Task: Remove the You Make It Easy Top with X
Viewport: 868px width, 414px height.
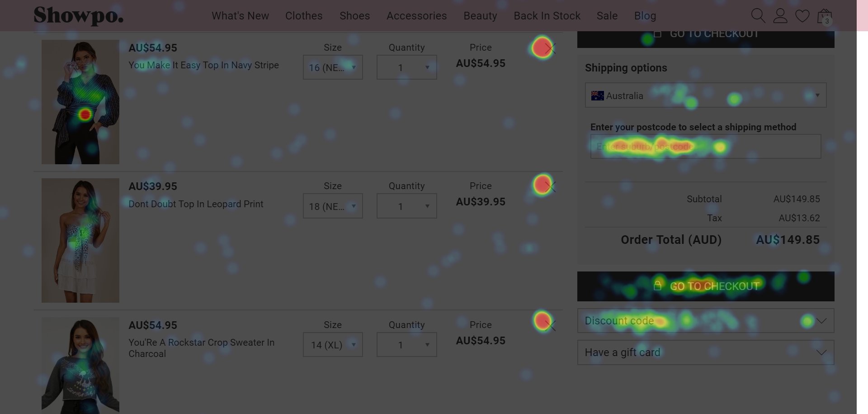Action: click(551, 48)
